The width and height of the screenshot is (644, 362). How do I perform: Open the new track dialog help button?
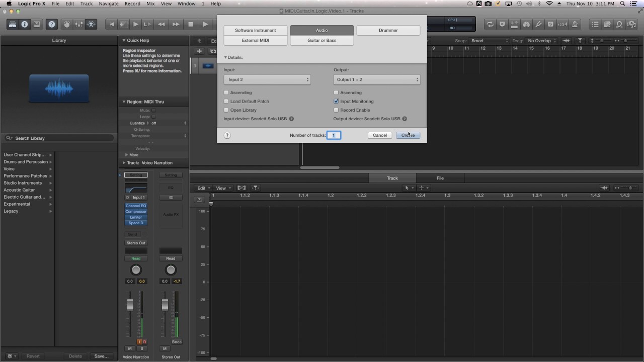pyautogui.click(x=227, y=135)
